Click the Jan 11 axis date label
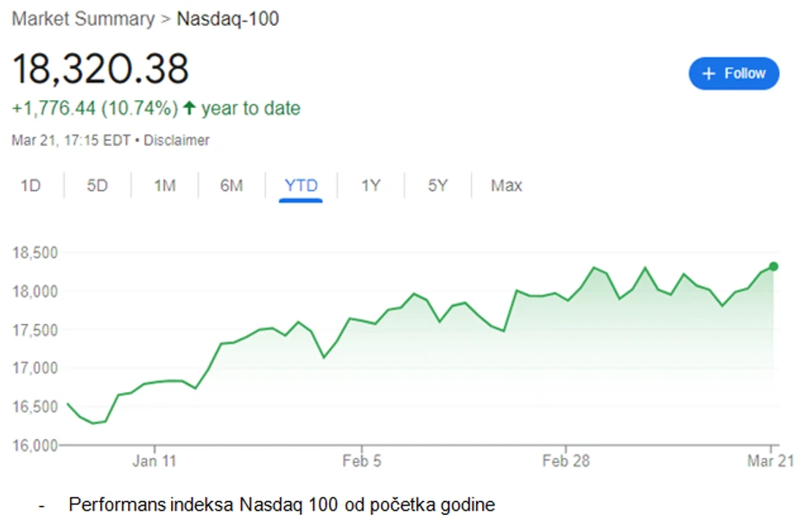The image size is (812, 527). pyautogui.click(x=155, y=461)
